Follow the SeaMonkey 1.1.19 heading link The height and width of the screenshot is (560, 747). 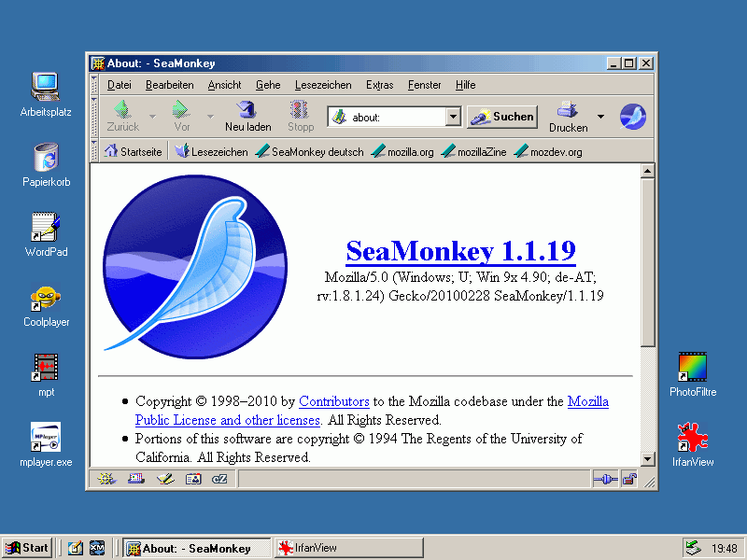(x=460, y=251)
